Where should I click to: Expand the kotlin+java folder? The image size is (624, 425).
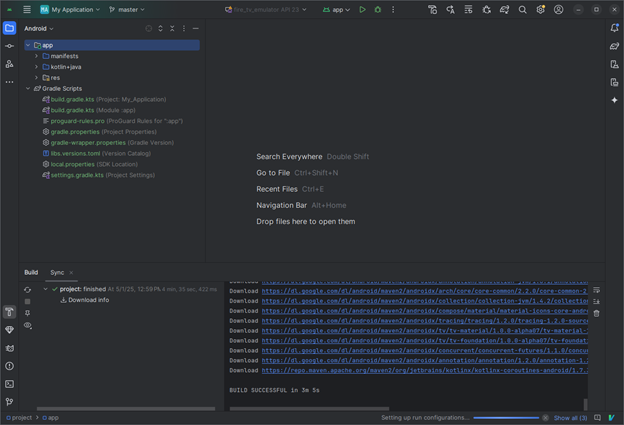(37, 67)
